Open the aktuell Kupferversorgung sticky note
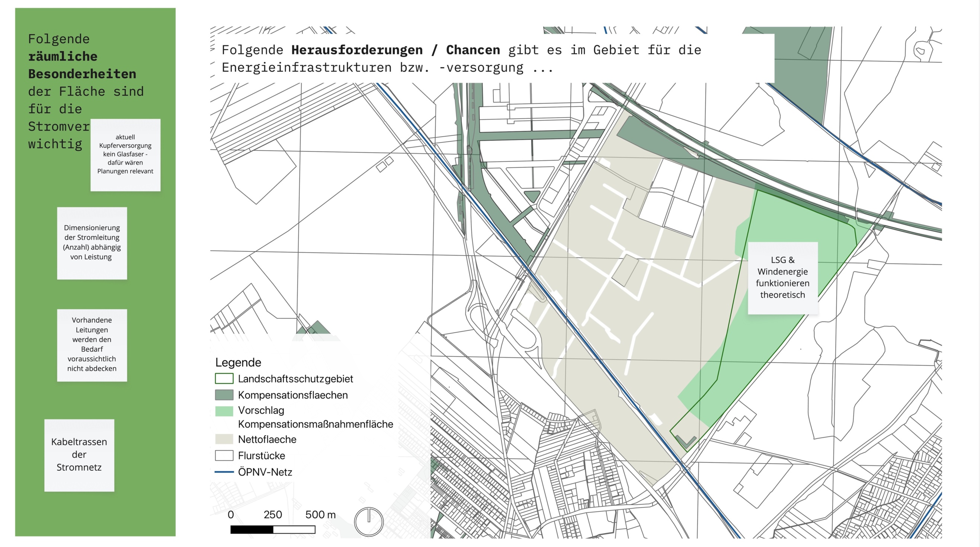This screenshot has width=980, height=547. [125, 154]
